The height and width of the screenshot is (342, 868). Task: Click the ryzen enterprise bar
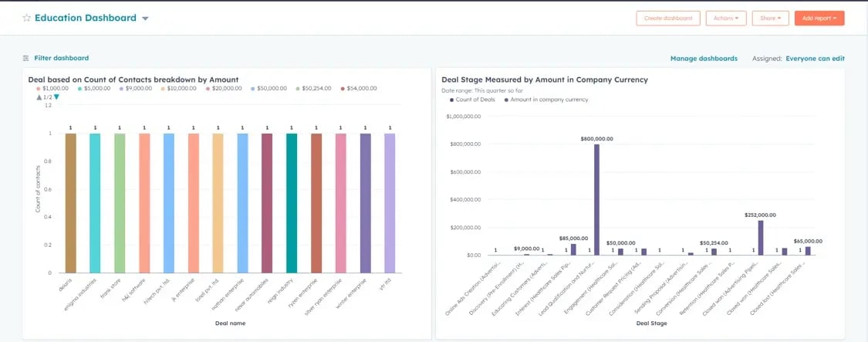pos(316,203)
